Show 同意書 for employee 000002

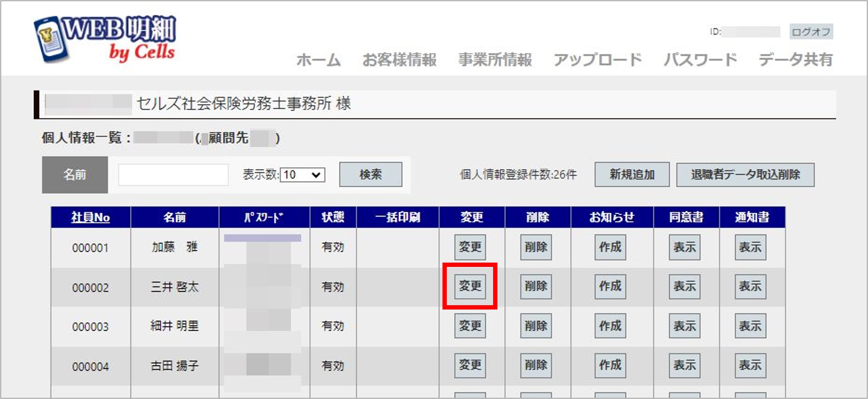click(684, 286)
